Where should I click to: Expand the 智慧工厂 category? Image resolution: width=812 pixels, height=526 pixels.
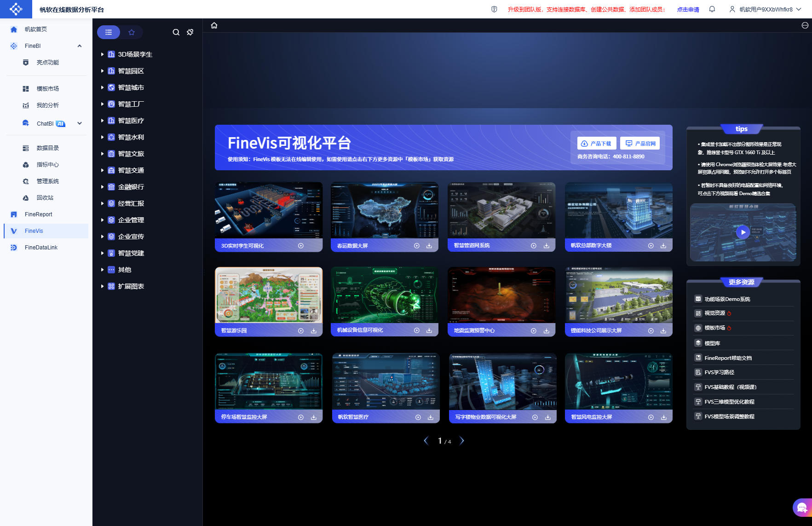point(102,104)
